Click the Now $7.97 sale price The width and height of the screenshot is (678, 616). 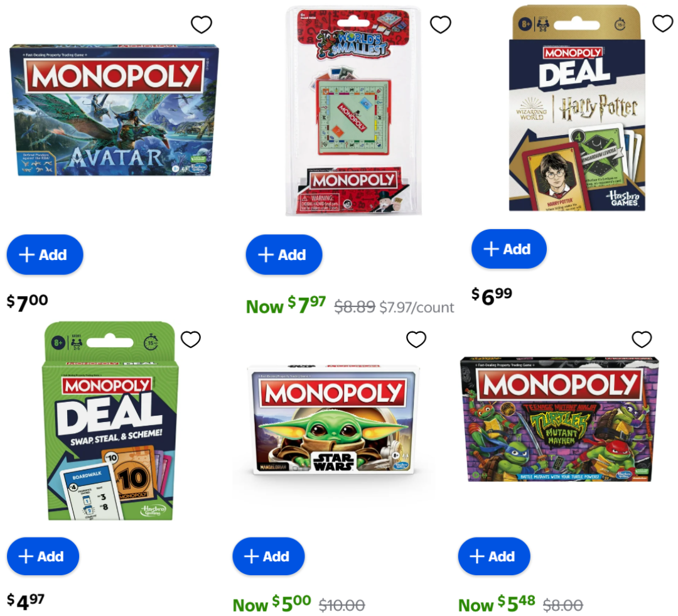(x=286, y=305)
